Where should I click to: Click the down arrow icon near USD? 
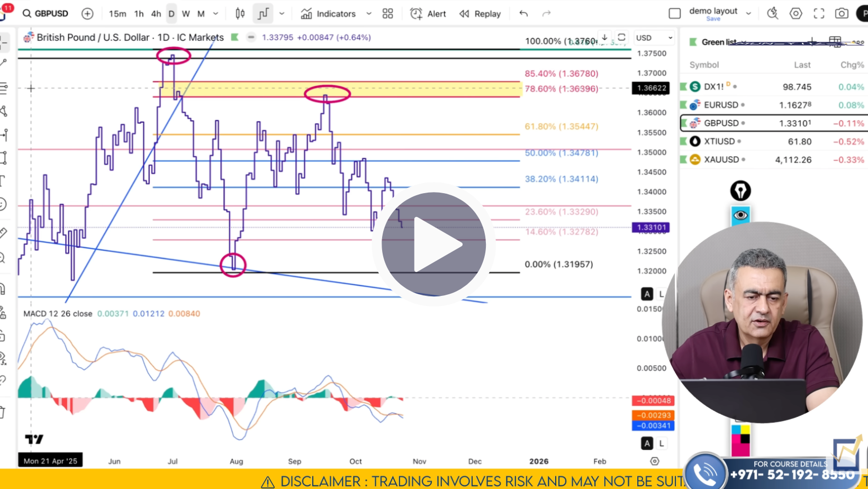(604, 37)
